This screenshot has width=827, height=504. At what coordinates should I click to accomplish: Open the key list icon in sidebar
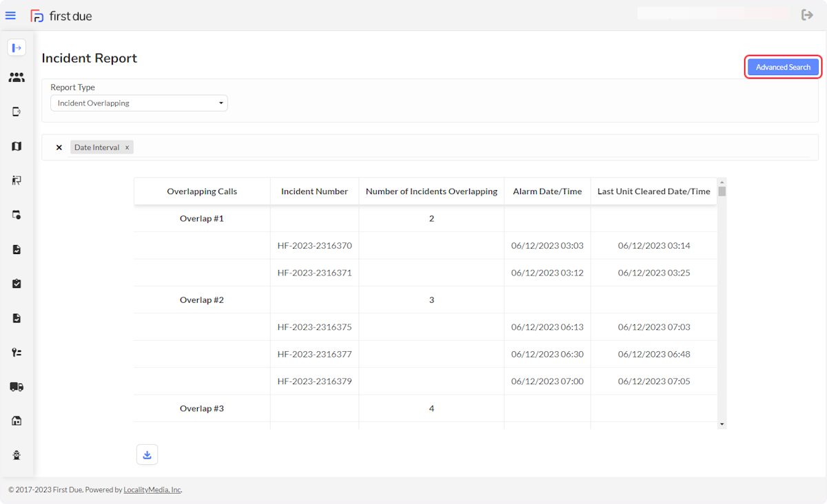tap(17, 353)
